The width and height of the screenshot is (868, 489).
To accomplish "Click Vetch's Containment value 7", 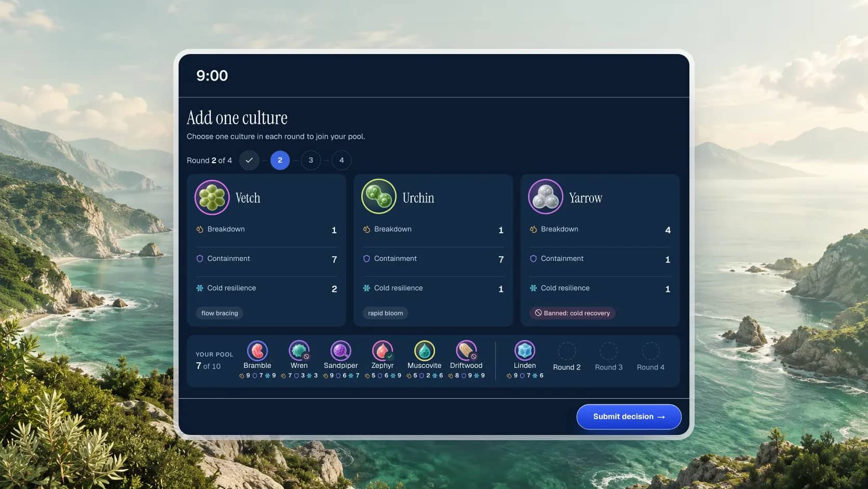I will click(x=334, y=259).
